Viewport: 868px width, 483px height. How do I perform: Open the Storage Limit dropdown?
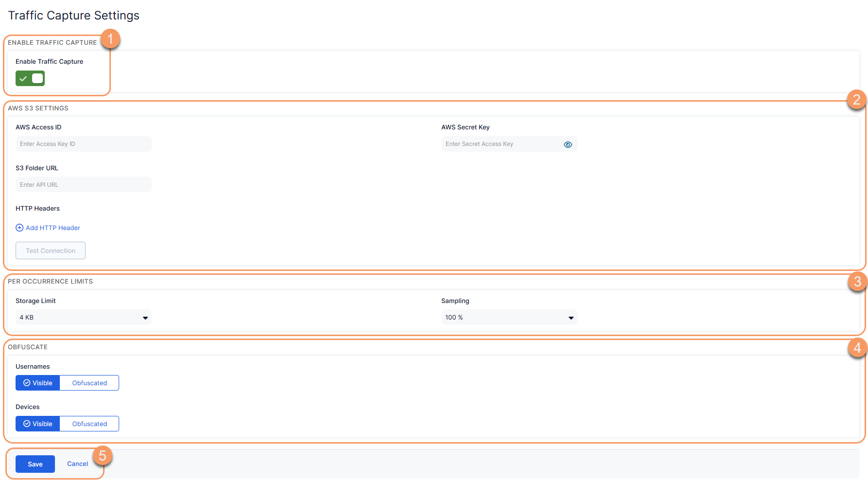coord(84,318)
